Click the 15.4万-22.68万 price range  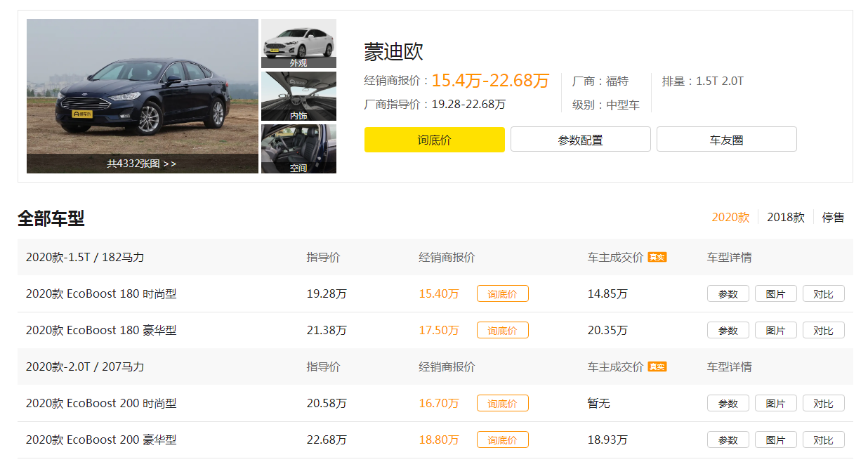pyautogui.click(x=490, y=80)
